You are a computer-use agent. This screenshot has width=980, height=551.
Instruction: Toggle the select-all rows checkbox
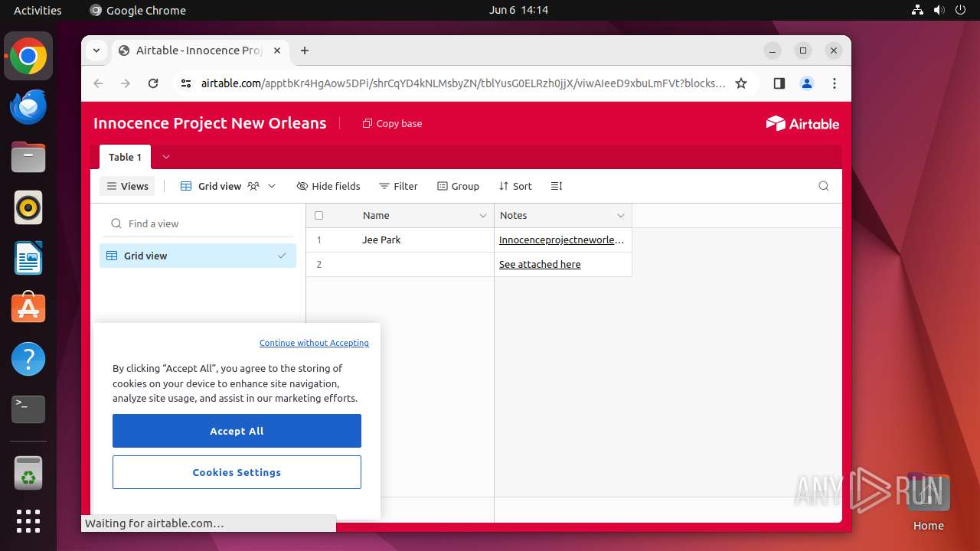point(319,216)
